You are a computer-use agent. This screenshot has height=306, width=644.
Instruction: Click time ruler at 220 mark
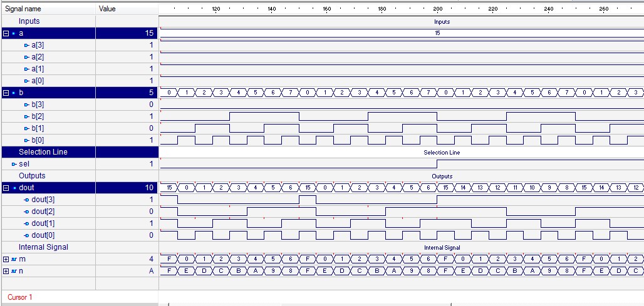tap(493, 9)
